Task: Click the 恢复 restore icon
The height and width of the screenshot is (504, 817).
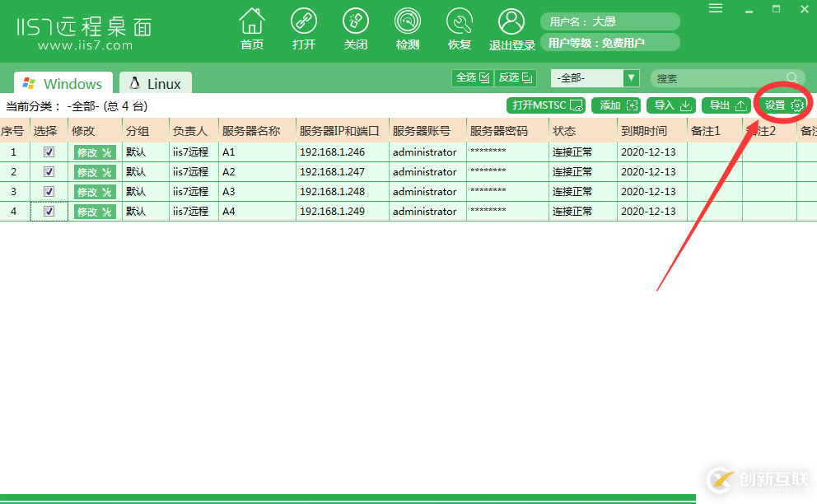Action: coord(459,27)
